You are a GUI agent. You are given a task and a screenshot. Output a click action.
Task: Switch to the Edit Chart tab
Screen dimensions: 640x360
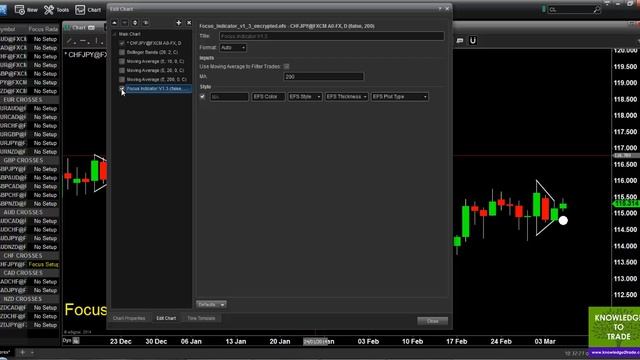tap(166, 318)
